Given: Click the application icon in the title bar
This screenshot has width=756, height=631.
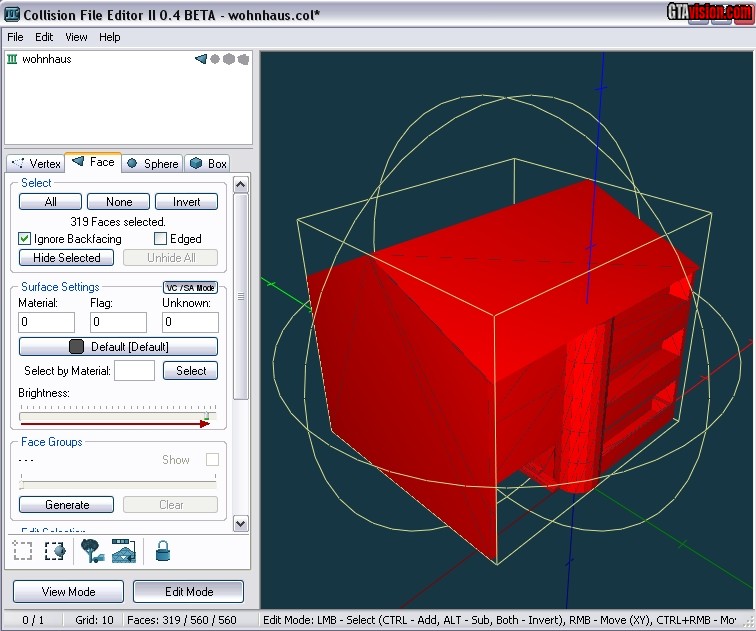Looking at the screenshot, I should [12, 14].
